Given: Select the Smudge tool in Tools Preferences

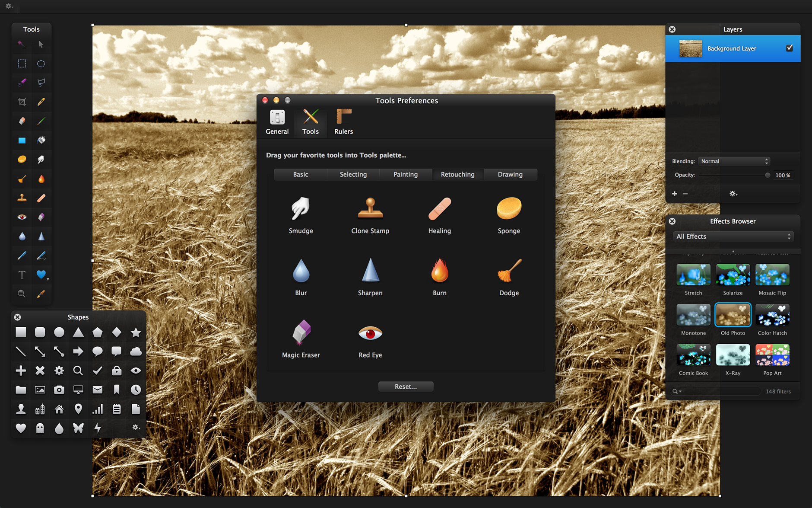Looking at the screenshot, I should click(301, 209).
